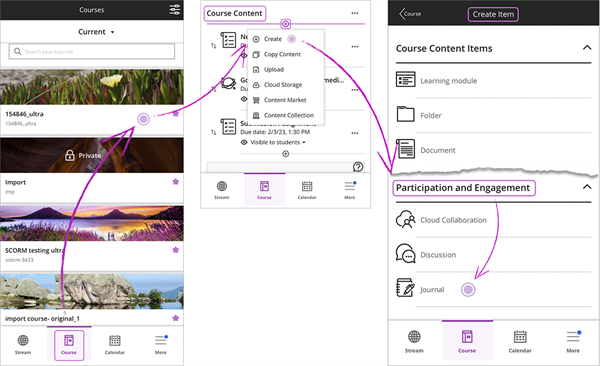
Task: Open Stream tab in left panel bottom bar
Action: (23, 344)
